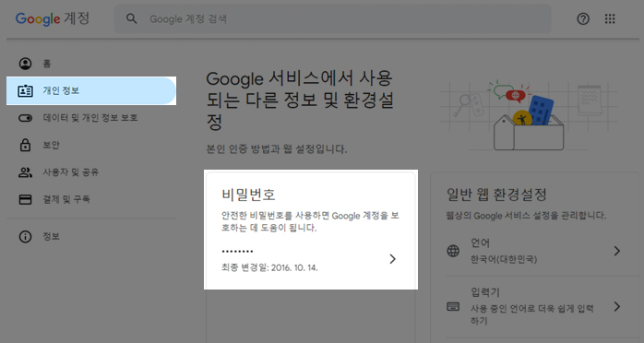Viewport: 644px width, 343px height.
Task: Click the 결제 및 구독 card icon
Action: pos(26,199)
